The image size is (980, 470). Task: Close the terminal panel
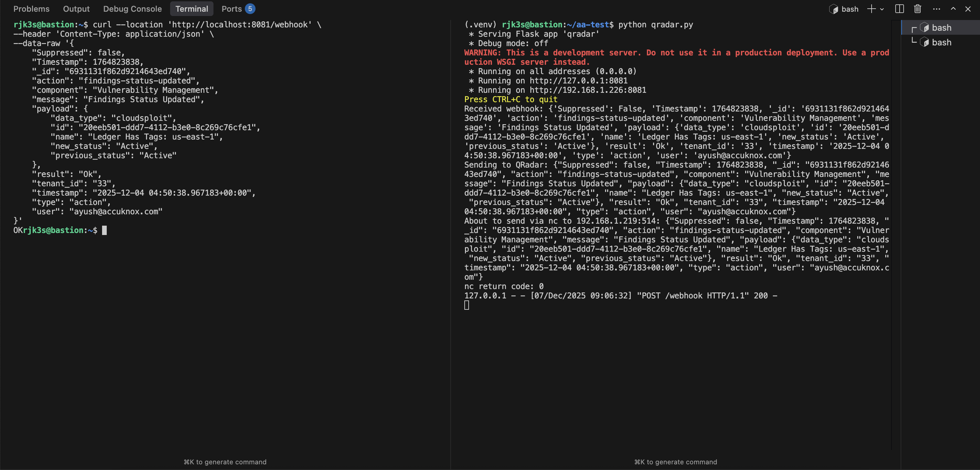pyautogui.click(x=968, y=9)
